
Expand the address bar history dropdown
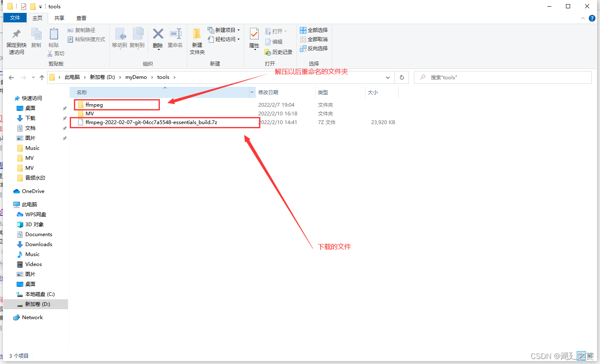(387, 77)
